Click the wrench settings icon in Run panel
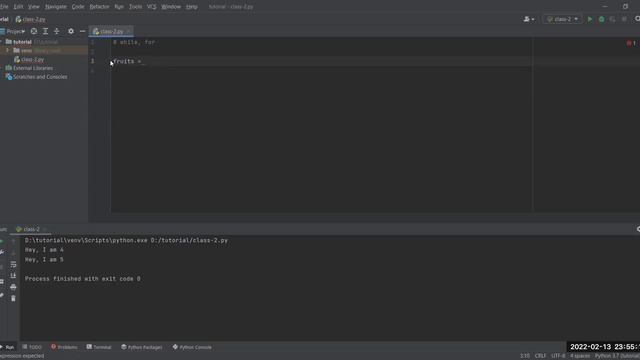This screenshot has height=360, width=640. (2, 253)
